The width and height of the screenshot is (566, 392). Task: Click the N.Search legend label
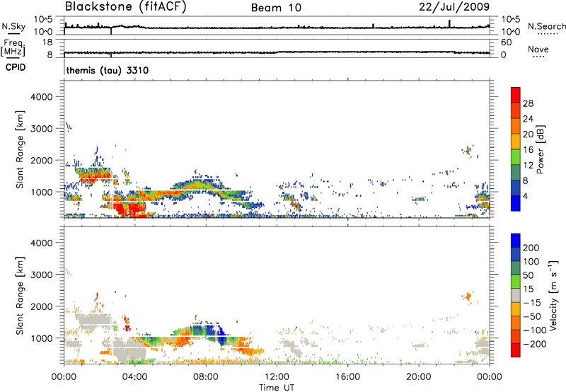[x=546, y=26]
